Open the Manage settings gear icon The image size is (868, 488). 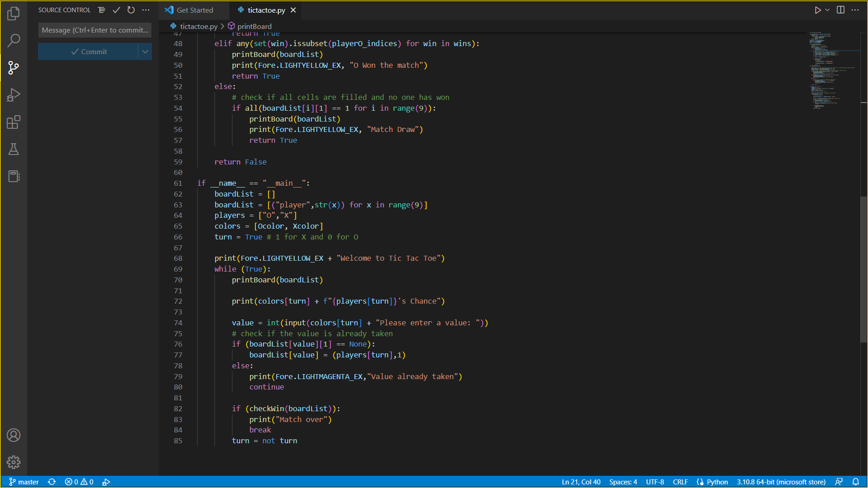[14, 462]
